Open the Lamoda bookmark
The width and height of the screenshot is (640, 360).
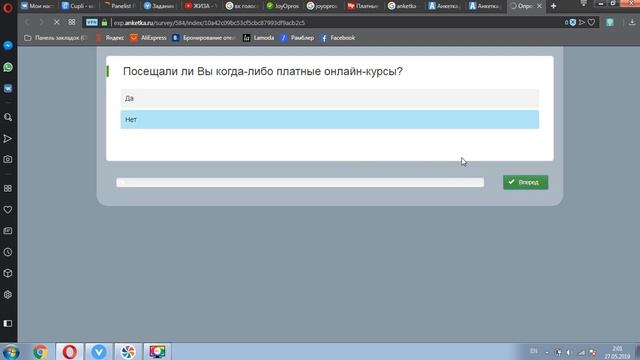tap(259, 38)
